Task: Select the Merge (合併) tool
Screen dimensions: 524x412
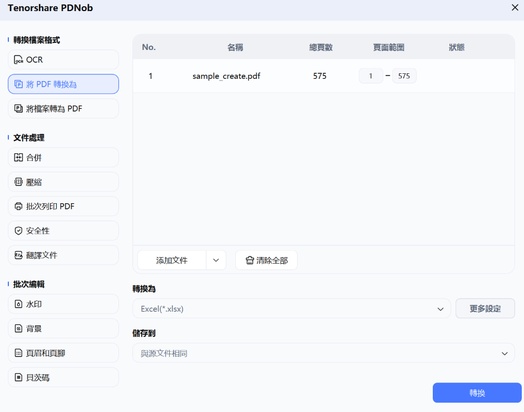Action: coord(63,157)
